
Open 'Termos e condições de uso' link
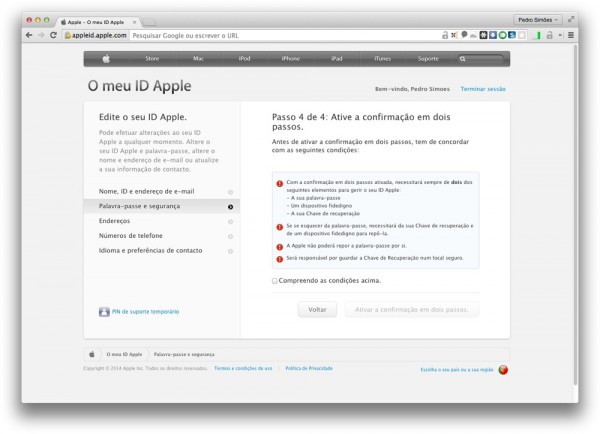[243, 368]
